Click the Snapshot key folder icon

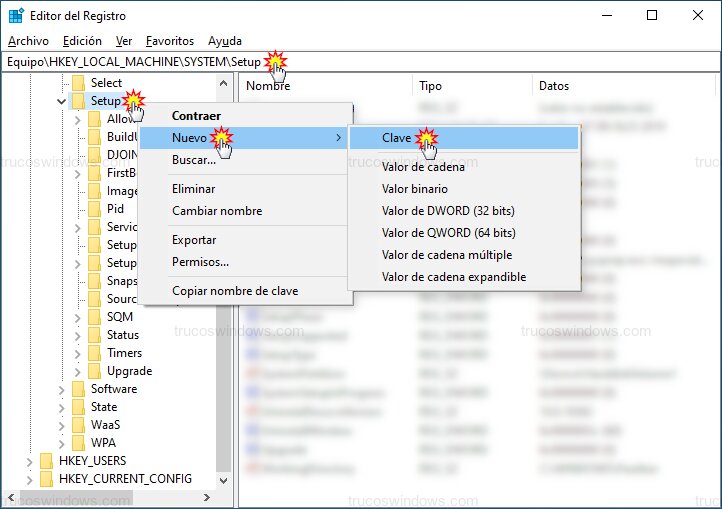(94, 281)
